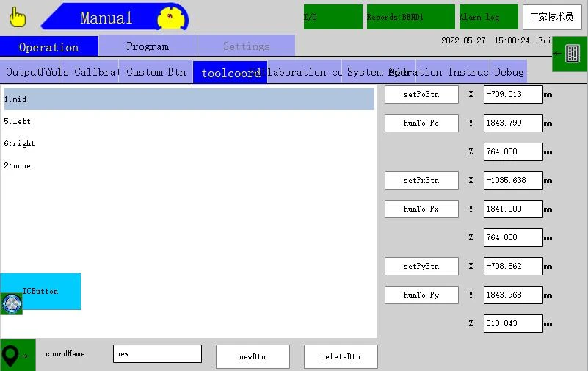Open the Instruction sub-tab

point(453,71)
